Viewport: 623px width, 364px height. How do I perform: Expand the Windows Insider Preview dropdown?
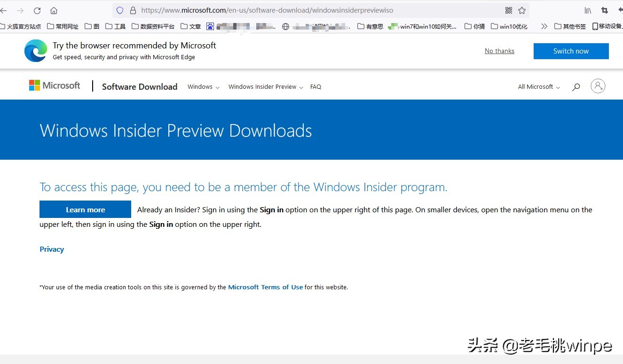coord(266,87)
